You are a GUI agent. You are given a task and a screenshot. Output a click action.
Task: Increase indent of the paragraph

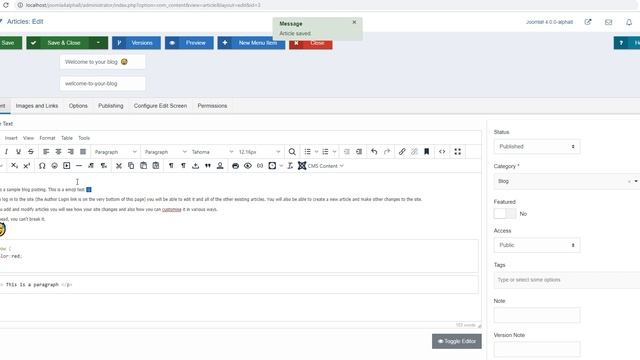pyautogui.click(x=359, y=152)
